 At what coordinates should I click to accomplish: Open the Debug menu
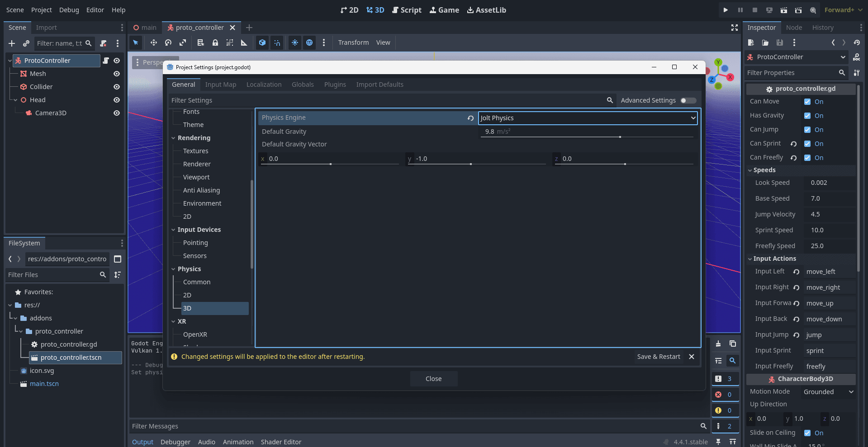pos(69,10)
